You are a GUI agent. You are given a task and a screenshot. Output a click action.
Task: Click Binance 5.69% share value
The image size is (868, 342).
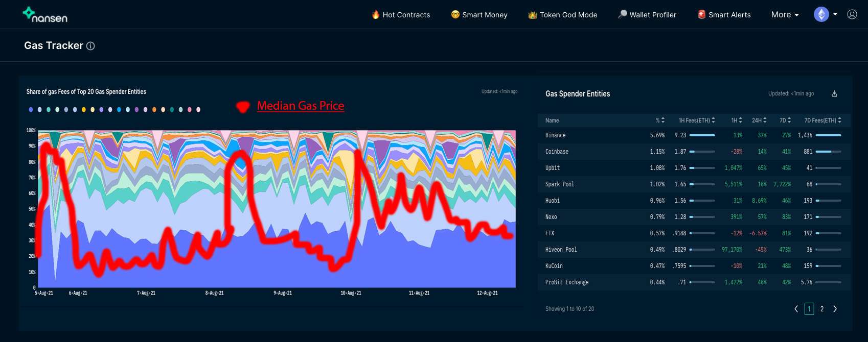pos(657,135)
